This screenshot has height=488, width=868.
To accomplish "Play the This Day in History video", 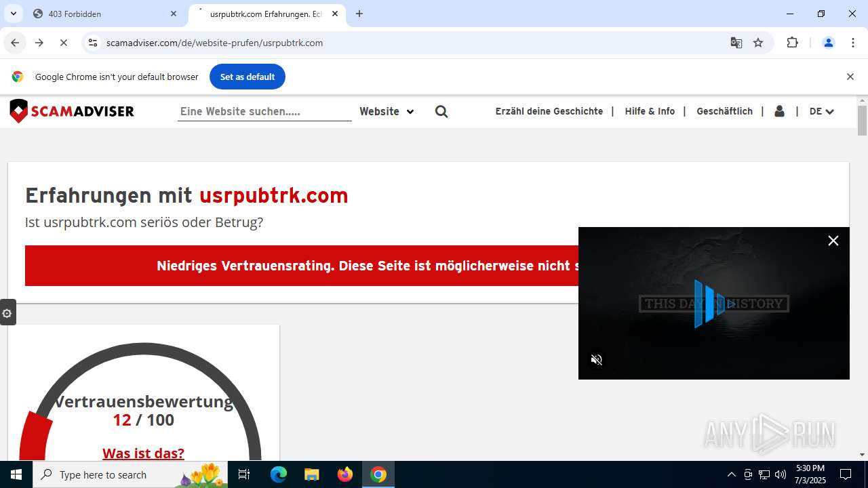I will click(714, 303).
